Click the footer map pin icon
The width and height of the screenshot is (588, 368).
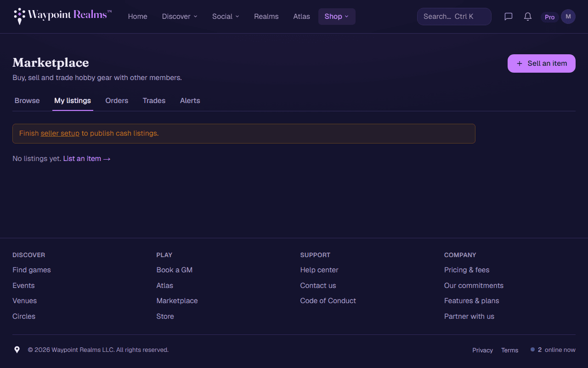coord(17,350)
